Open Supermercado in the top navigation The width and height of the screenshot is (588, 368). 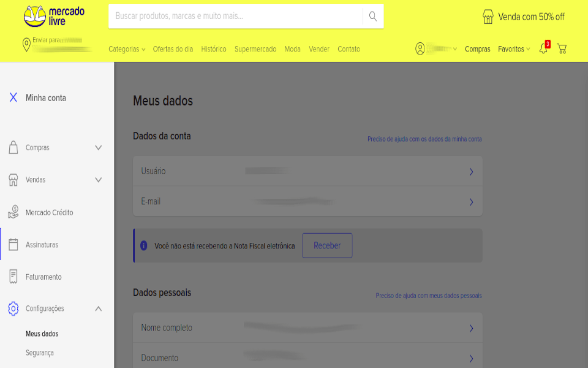coord(255,49)
